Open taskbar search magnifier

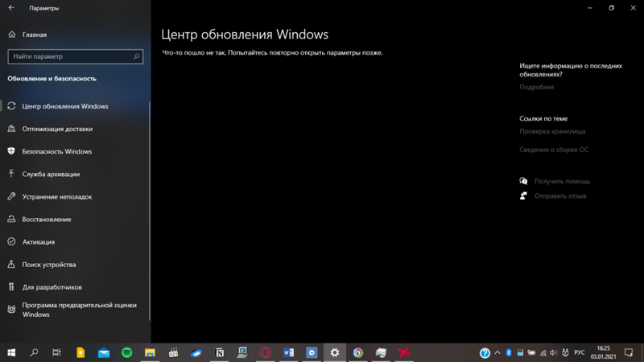point(35,352)
